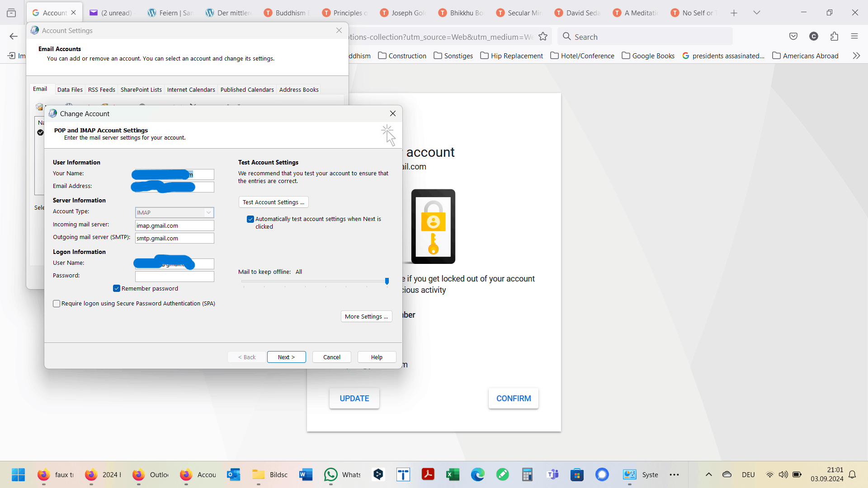
Task: Expand the browser tab list chevron
Action: [x=756, y=13]
